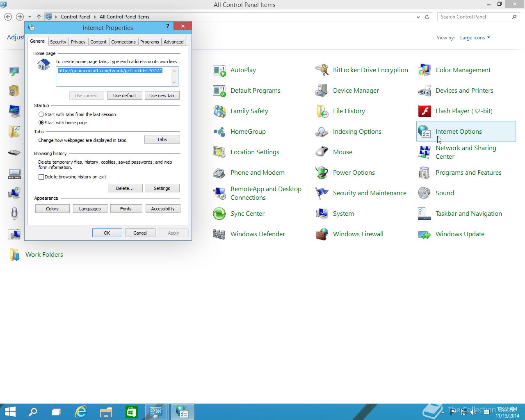Screen dimensions: 525x420
Task: Switch to the Content tab
Action: point(98,42)
